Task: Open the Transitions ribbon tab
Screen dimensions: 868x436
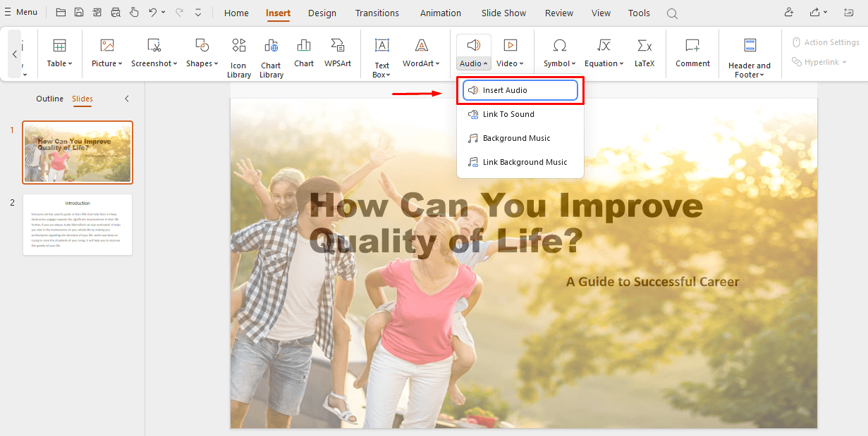Action: tap(377, 13)
